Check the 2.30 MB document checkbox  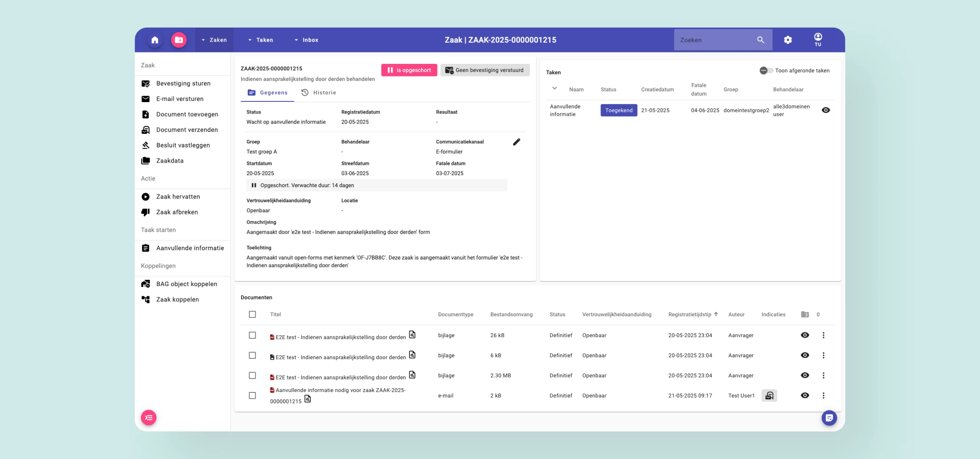[x=252, y=375]
